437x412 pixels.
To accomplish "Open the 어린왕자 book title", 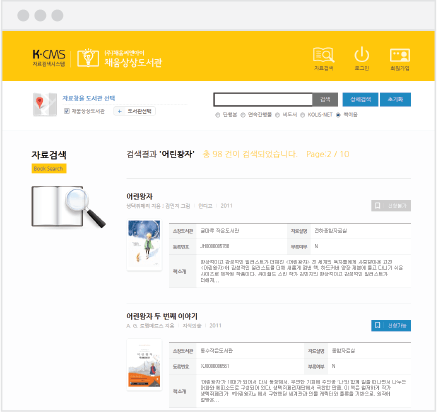I will [139, 196].
